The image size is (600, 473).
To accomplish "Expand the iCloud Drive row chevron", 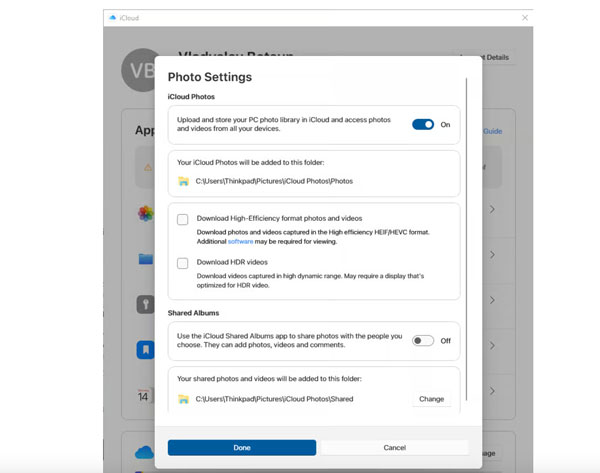I will point(492,254).
